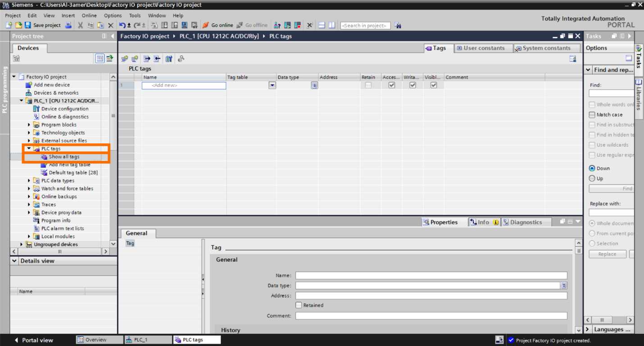Click Save project button
The height and width of the screenshot is (346, 644).
43,25
